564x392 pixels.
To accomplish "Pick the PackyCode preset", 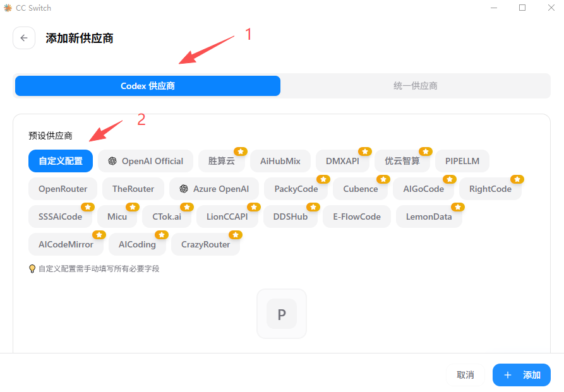I will 296,189.
